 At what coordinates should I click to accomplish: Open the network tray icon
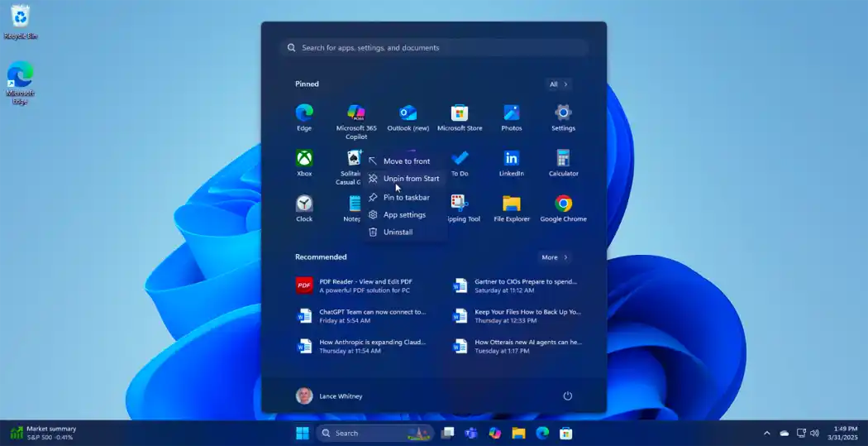800,434
